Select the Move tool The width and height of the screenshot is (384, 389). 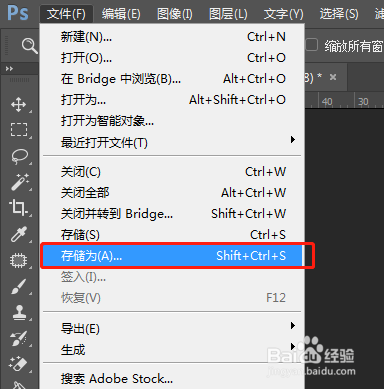coord(19,105)
